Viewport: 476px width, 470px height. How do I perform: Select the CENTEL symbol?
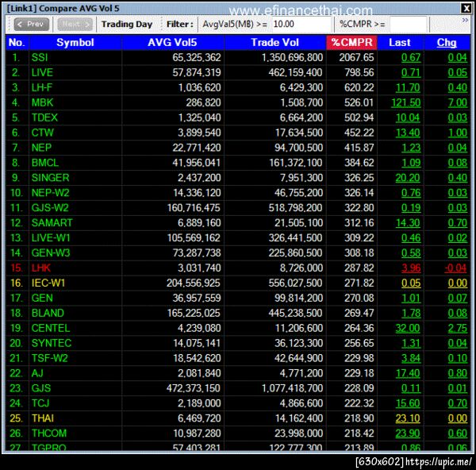tap(51, 328)
